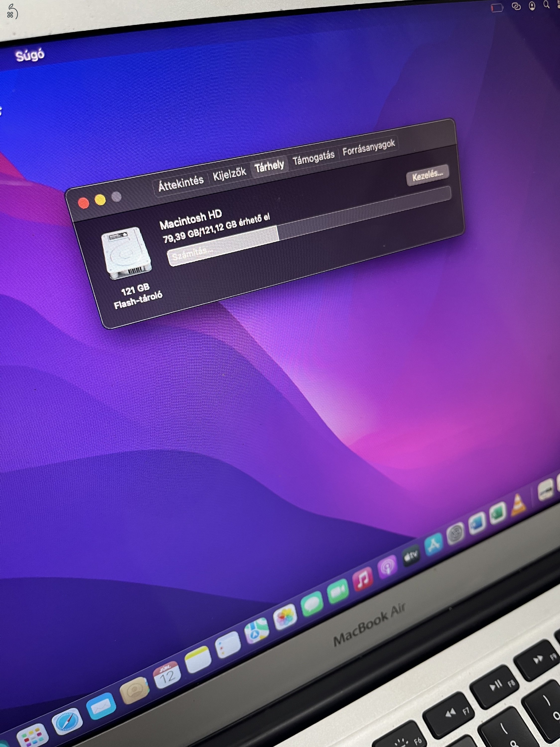Open the App Store from the Dock
The image size is (560, 747).
(x=433, y=544)
